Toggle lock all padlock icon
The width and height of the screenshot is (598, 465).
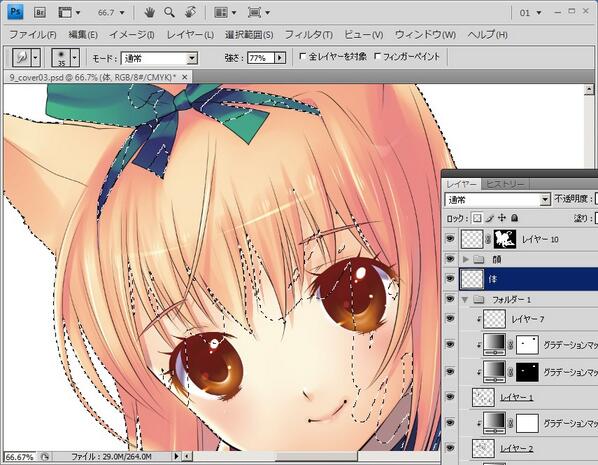coord(514,218)
